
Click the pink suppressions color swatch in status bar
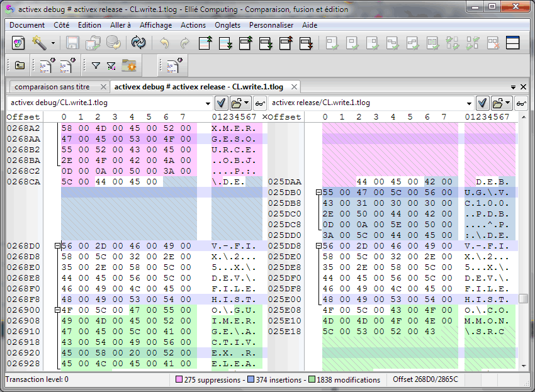pyautogui.click(x=179, y=380)
